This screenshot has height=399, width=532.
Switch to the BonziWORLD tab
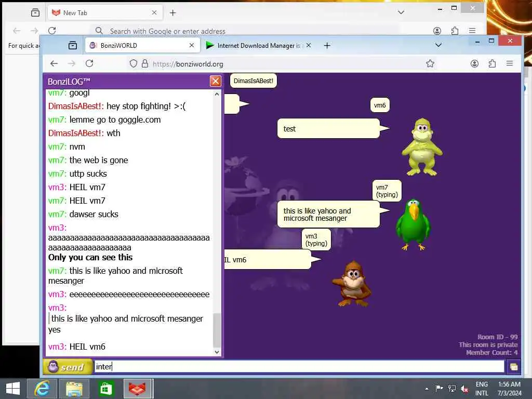[142, 46]
